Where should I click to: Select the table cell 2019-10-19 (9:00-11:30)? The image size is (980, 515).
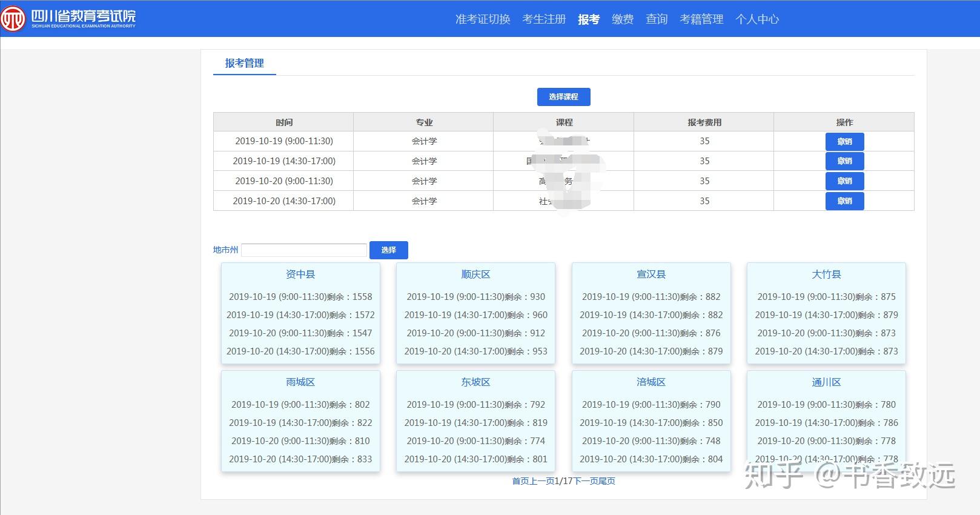284,141
